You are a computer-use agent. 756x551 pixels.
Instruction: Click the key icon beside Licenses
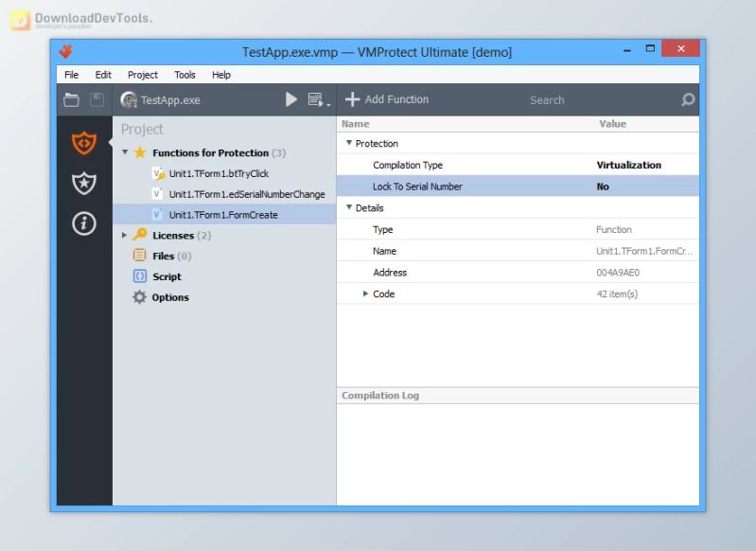tap(140, 235)
